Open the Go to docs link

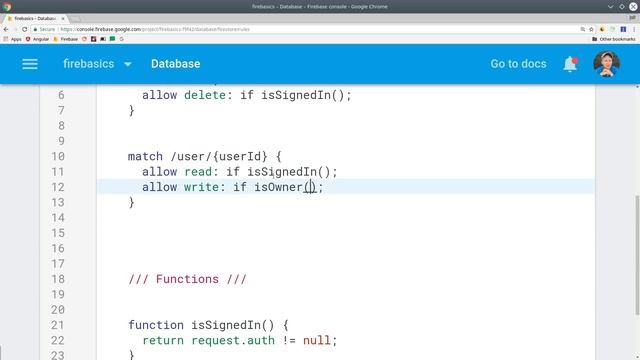(x=518, y=64)
